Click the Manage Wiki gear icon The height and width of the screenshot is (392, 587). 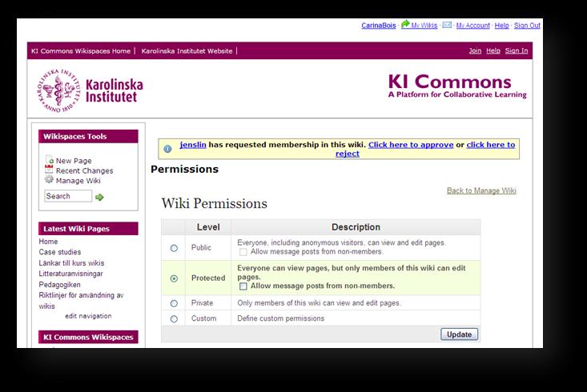(x=49, y=179)
